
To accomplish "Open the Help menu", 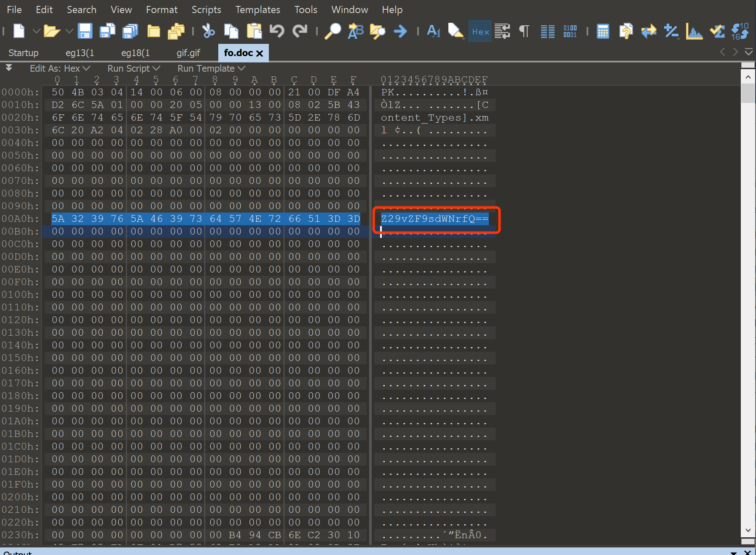I will [x=392, y=9].
